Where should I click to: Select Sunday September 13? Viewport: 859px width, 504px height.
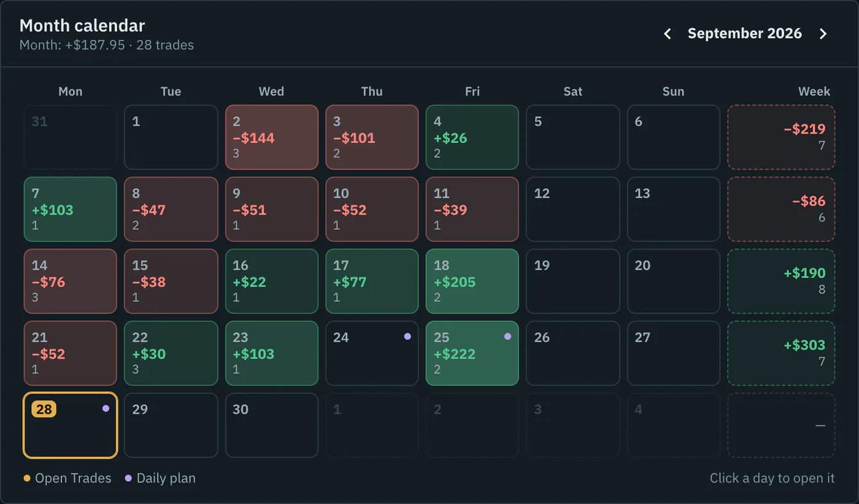point(674,209)
